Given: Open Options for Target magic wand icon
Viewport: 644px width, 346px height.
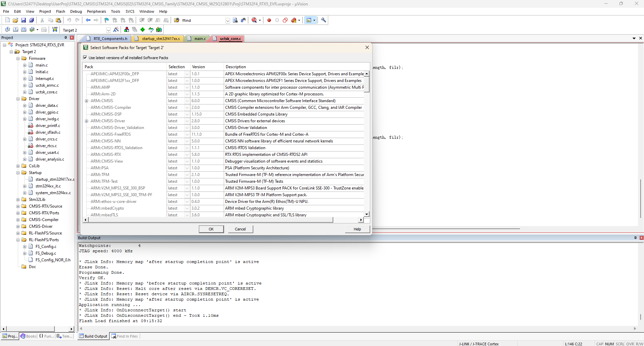Looking at the screenshot, I should point(116,30).
